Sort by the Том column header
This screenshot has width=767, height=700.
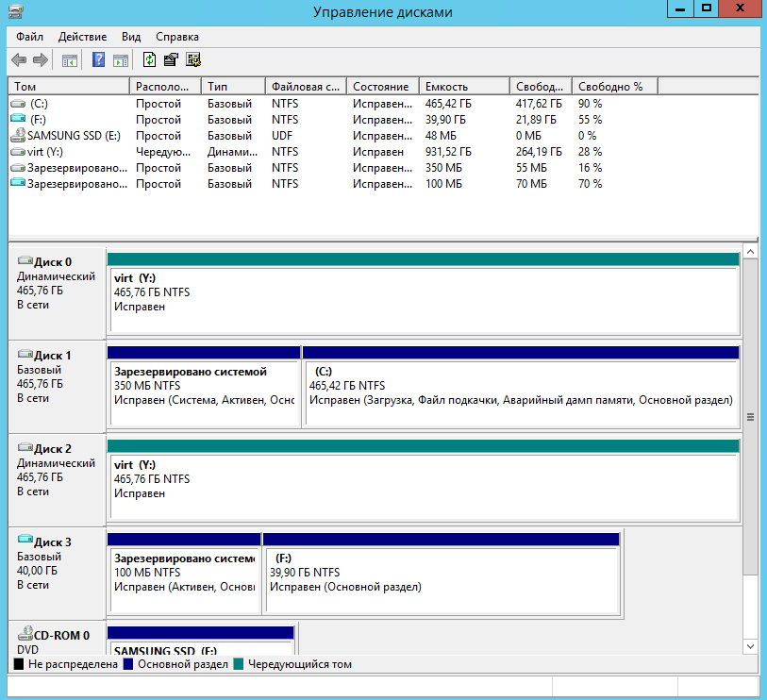[x=25, y=86]
